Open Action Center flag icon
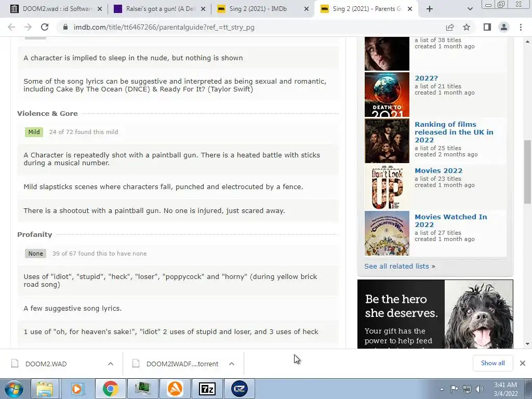Screen dimensions: 532x399 tap(454, 389)
